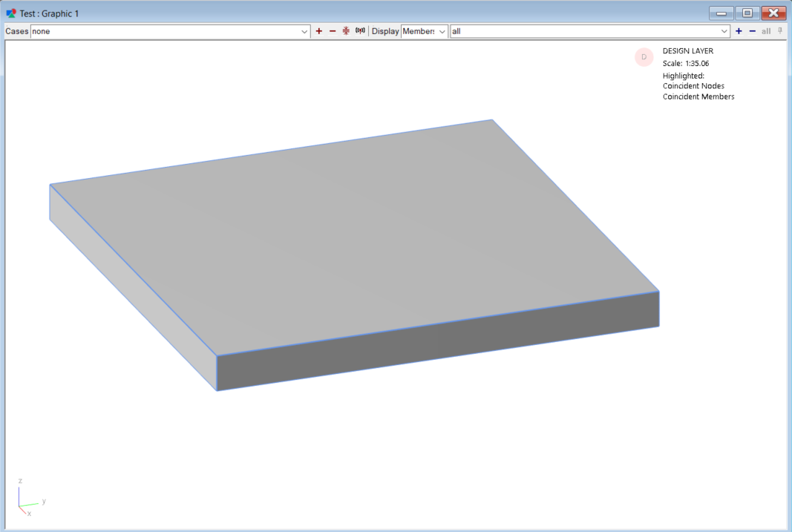Click the animate cases icon before Display
This screenshot has width=792, height=532.
click(x=361, y=31)
